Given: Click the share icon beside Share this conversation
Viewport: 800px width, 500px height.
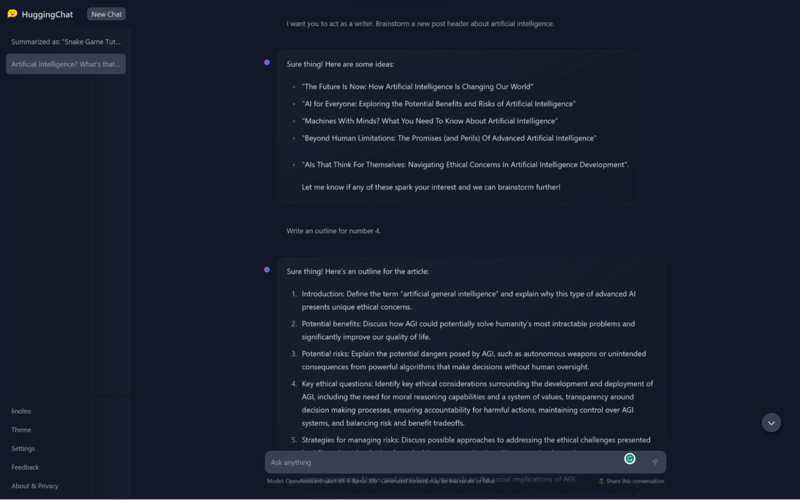Looking at the screenshot, I should (601, 481).
